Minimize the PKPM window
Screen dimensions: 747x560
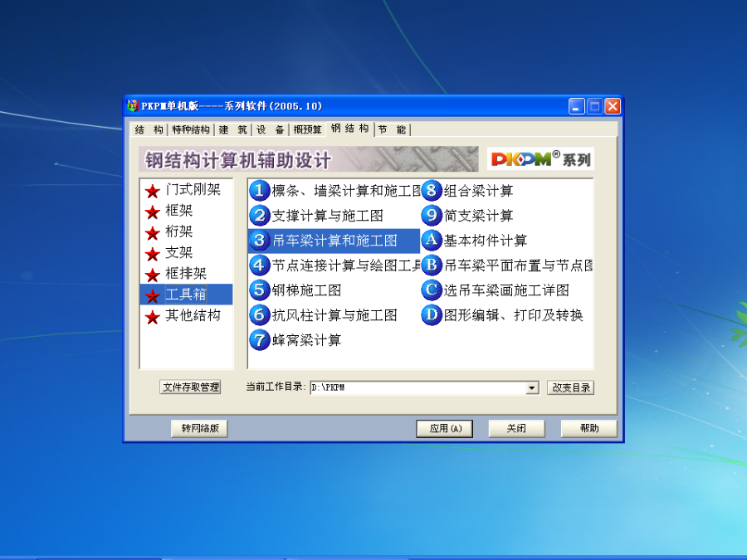pos(577,106)
